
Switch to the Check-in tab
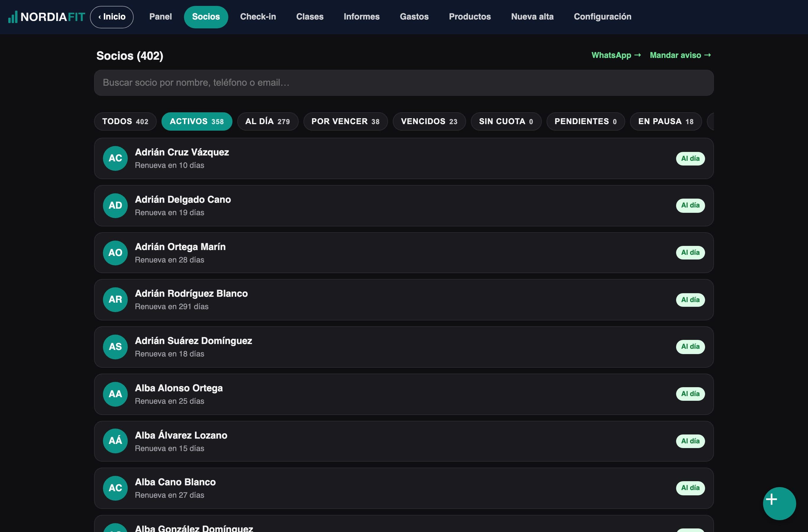(258, 17)
